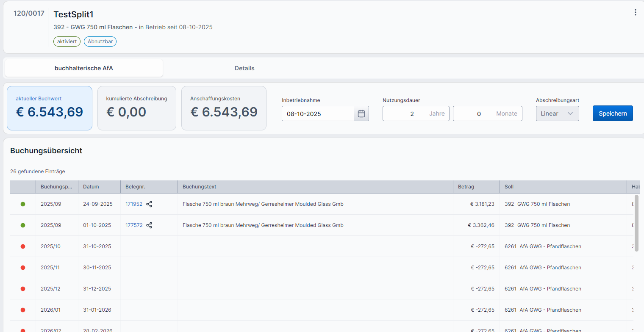
Task: Click red status dot for 30-11-2025 booking
Action: pos(23,268)
